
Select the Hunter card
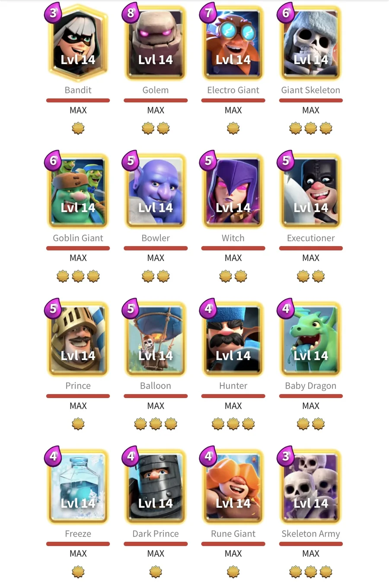[233, 339]
